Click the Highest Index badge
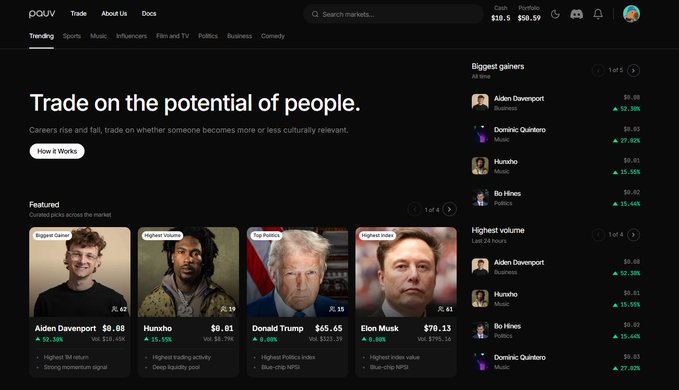Viewport: 679px width, 390px height. (378, 235)
